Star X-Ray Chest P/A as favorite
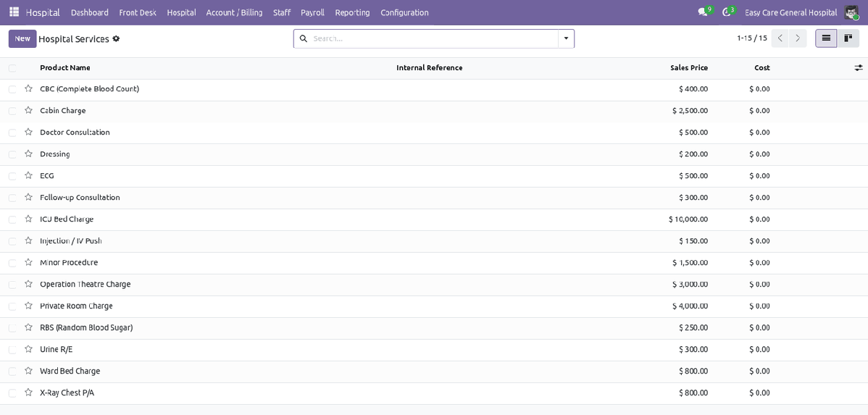This screenshot has height=415, width=868. click(28, 393)
